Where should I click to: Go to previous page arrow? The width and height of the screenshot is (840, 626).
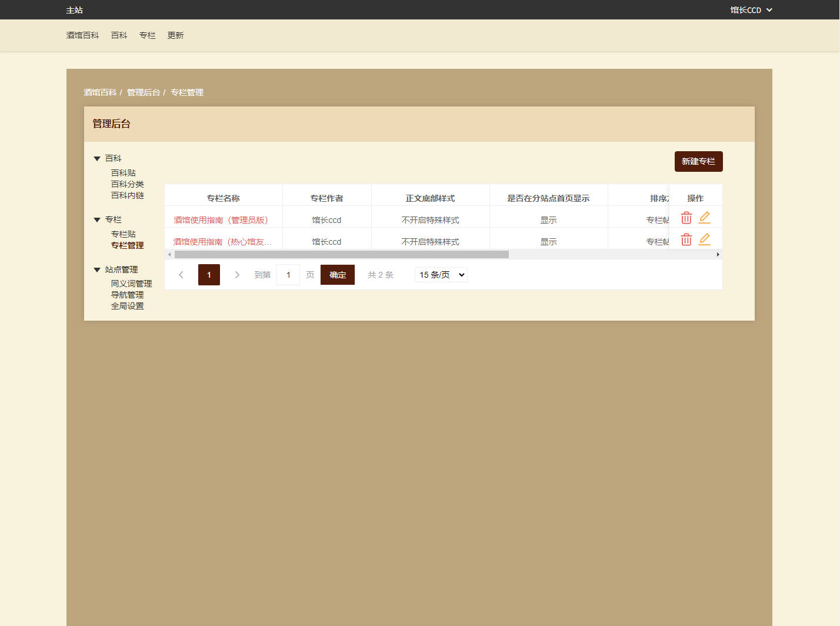click(181, 275)
